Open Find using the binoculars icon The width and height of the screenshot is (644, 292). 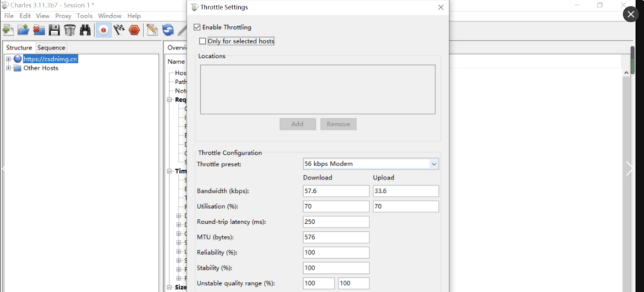(85, 30)
